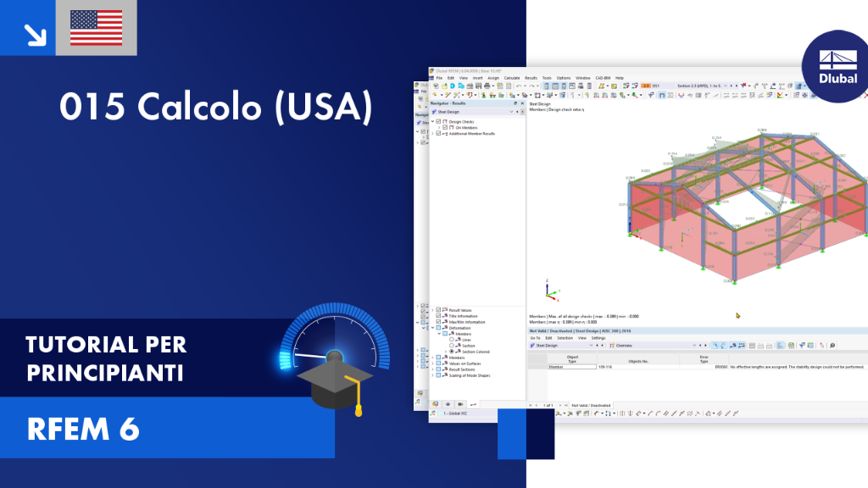Click the Dlubal logo badge
The height and width of the screenshot is (488, 868).
point(837,67)
